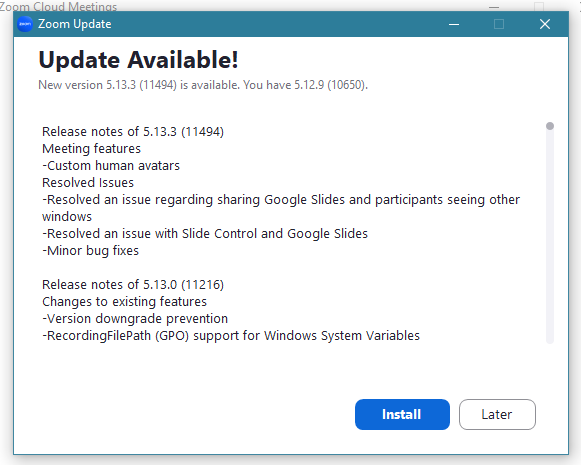The image size is (581, 465).
Task: Minimize the Zoom Update dialog
Action: click(x=454, y=24)
